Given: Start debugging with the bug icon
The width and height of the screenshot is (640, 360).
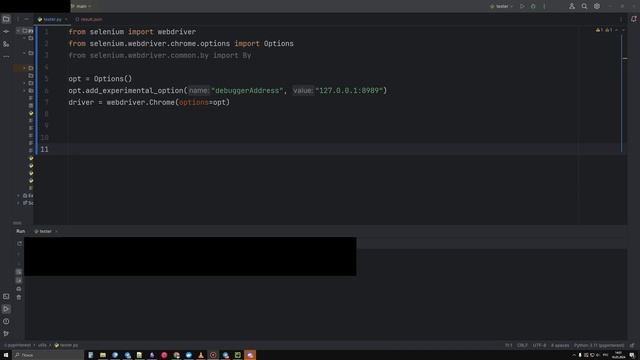Looking at the screenshot, I should tap(533, 6).
